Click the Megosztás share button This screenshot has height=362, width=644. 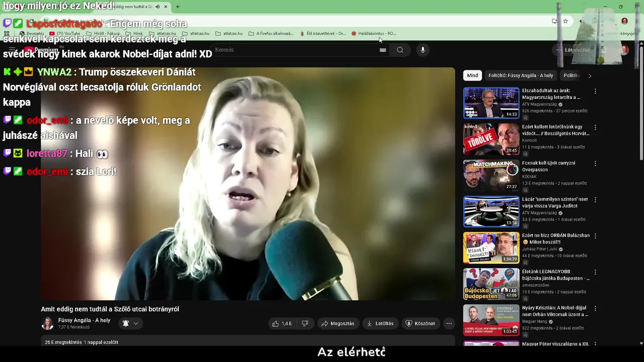(338, 323)
